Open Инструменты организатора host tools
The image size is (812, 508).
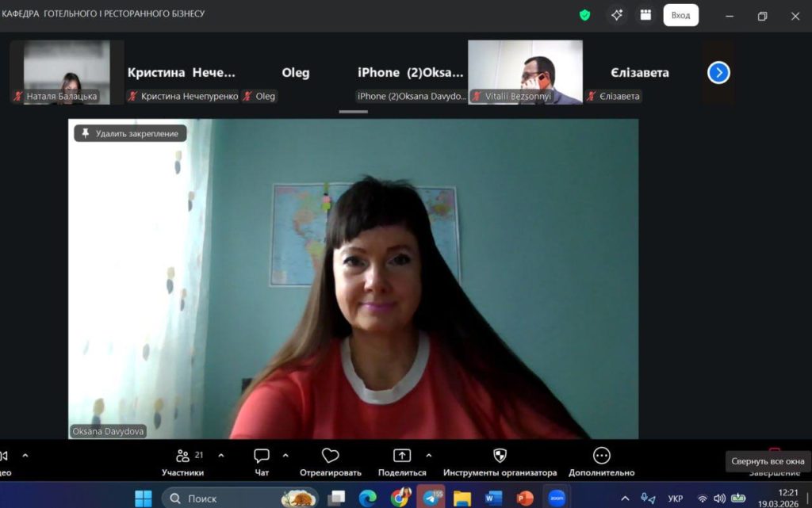[x=500, y=456]
